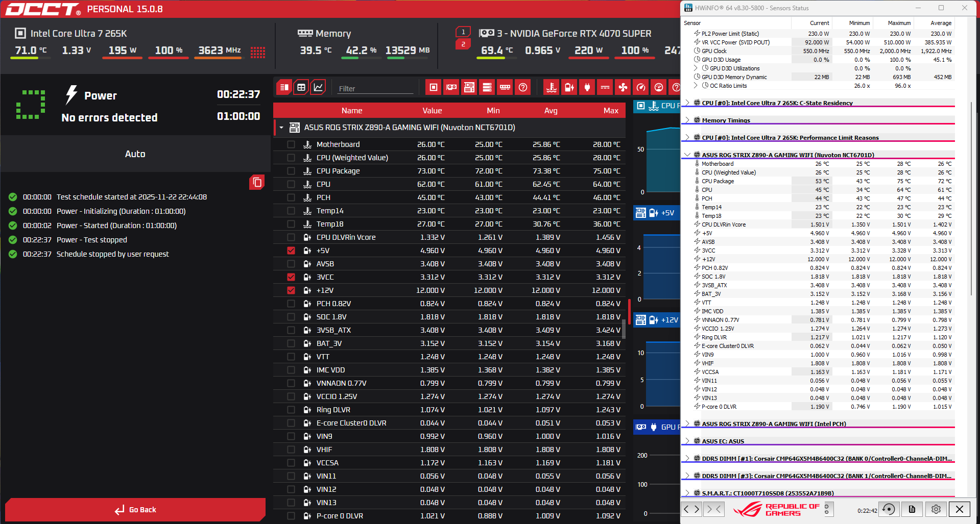Switch to the graph view icon in OCCT
The width and height of the screenshot is (980, 524).
click(318, 87)
